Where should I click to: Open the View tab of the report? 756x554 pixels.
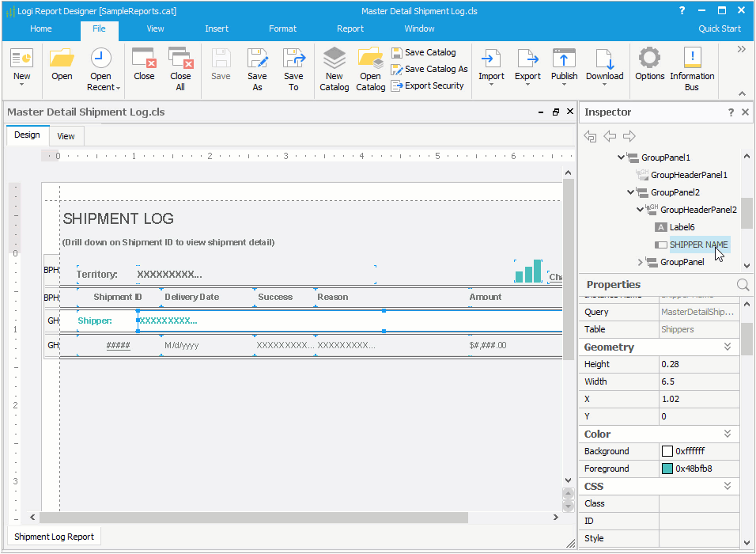click(x=66, y=135)
